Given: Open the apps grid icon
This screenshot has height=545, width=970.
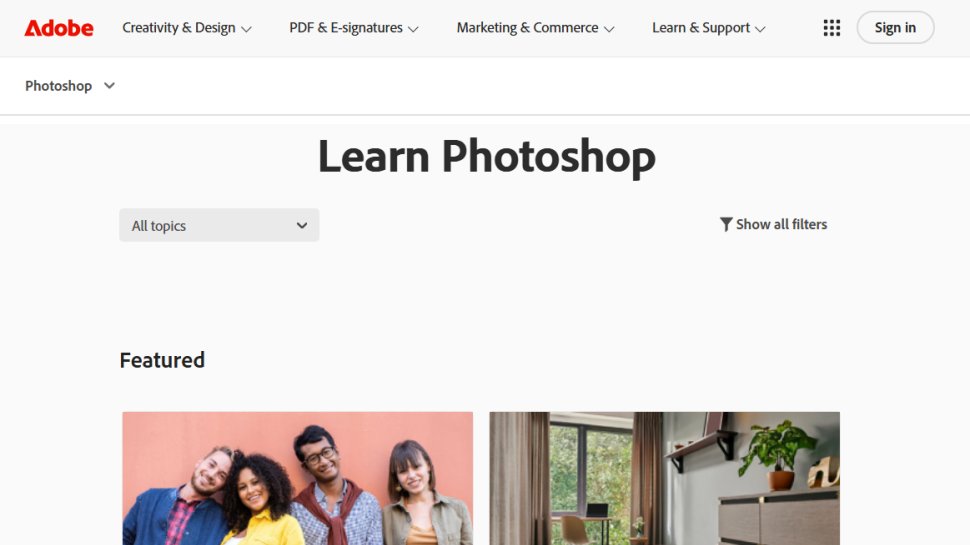Looking at the screenshot, I should [831, 28].
